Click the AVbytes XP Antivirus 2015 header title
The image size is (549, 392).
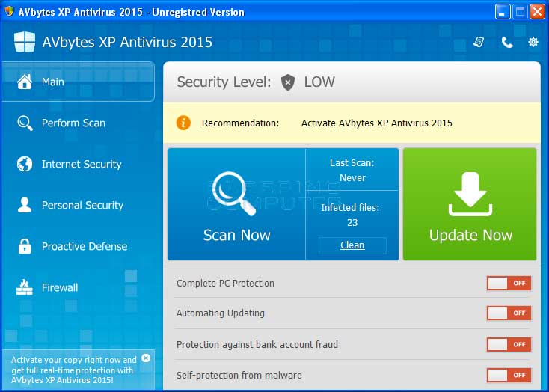tap(127, 43)
